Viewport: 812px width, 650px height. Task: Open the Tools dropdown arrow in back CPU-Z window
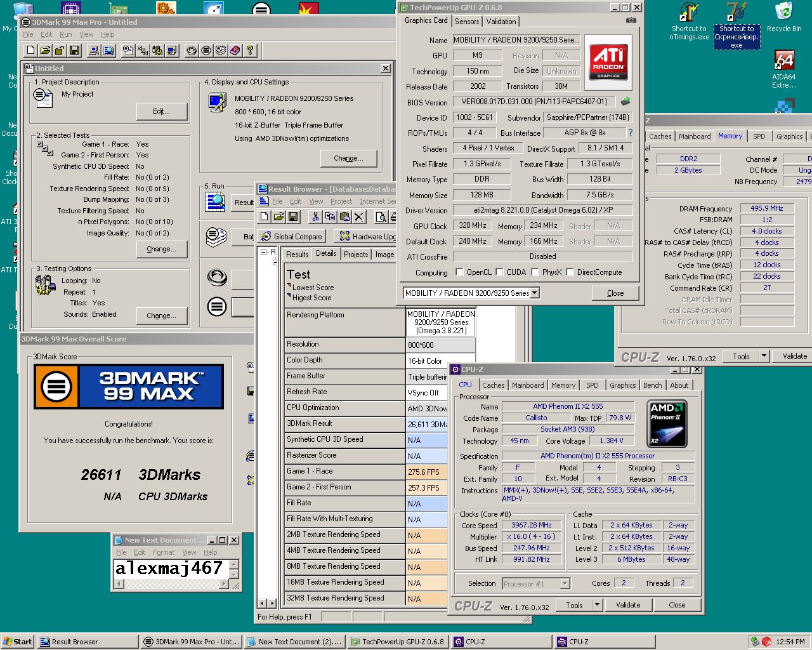[x=764, y=356]
